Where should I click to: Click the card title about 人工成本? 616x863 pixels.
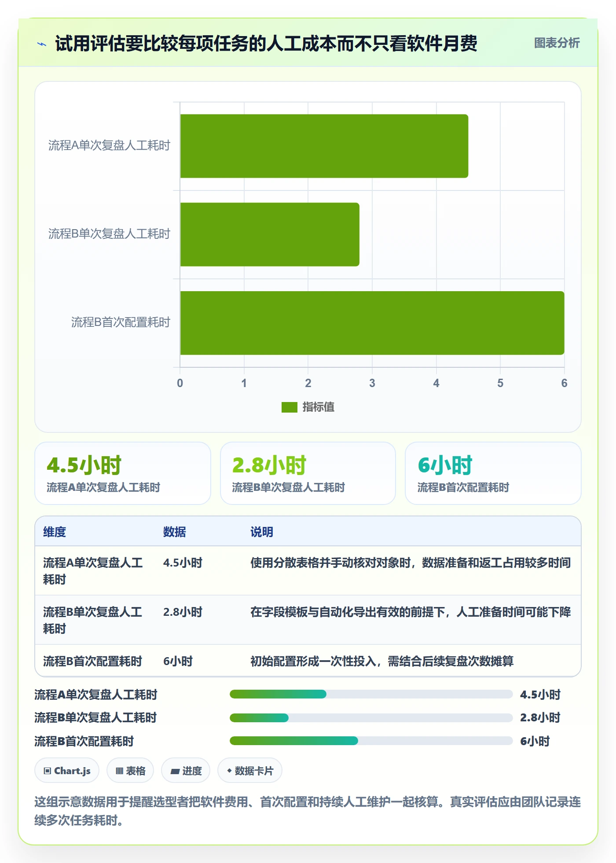[x=266, y=44]
